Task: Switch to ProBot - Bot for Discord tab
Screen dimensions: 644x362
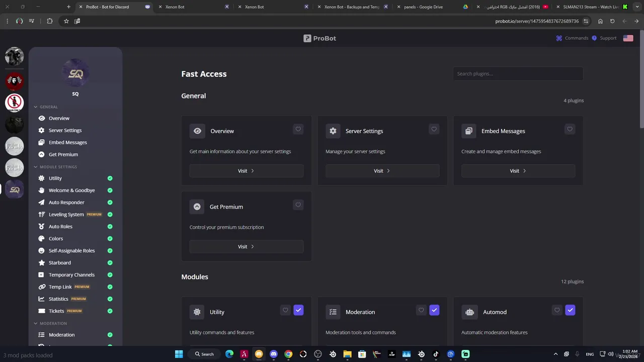Action: point(114,7)
